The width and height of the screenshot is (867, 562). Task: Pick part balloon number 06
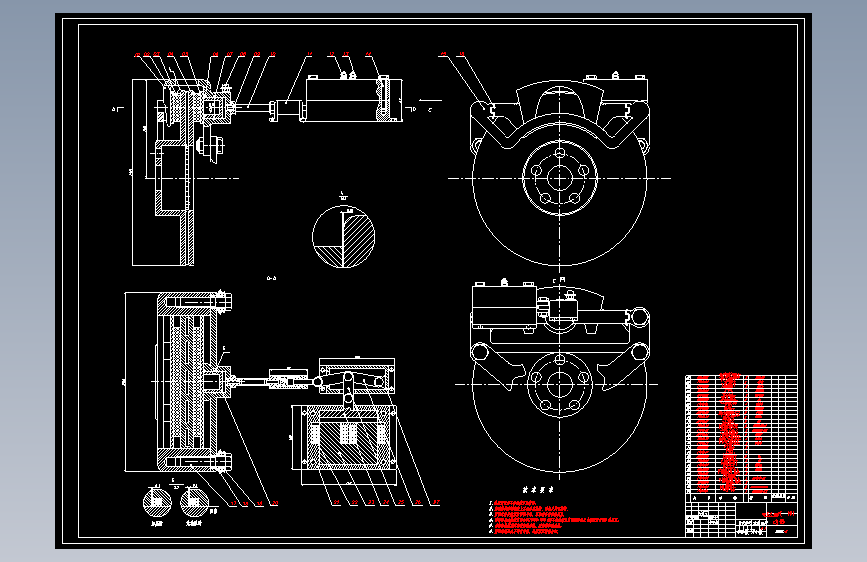point(215,54)
